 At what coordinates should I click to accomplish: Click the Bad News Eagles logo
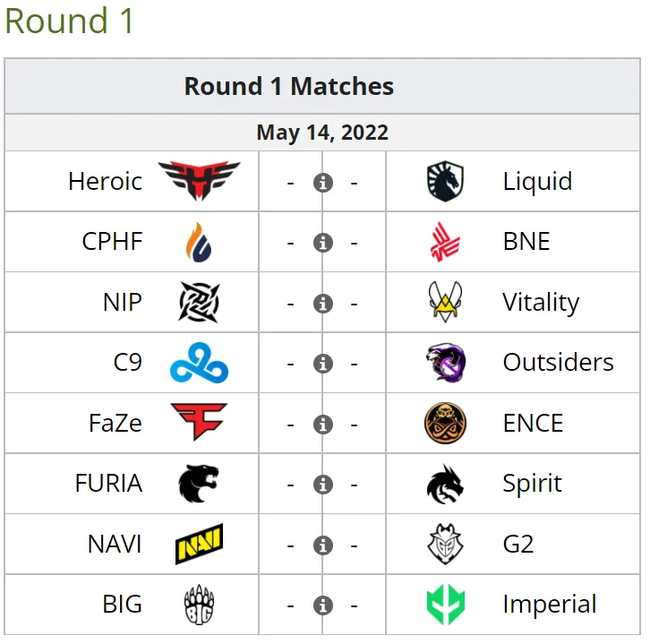point(445,242)
